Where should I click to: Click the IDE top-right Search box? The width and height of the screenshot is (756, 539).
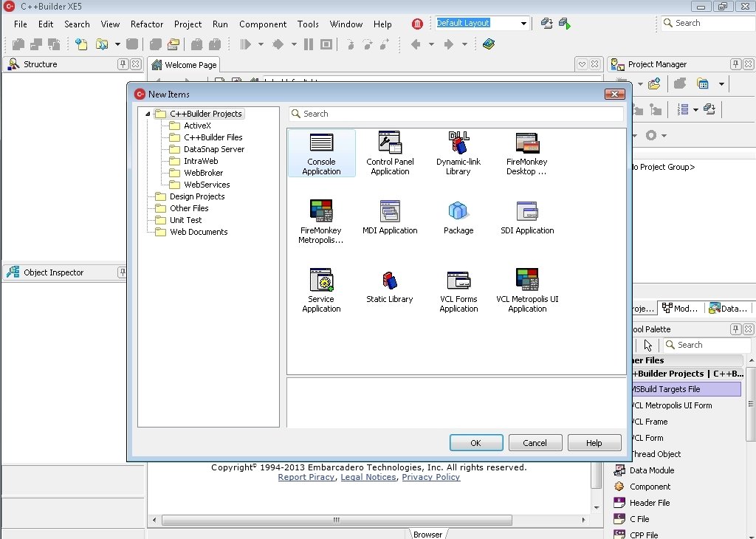[x=708, y=23]
